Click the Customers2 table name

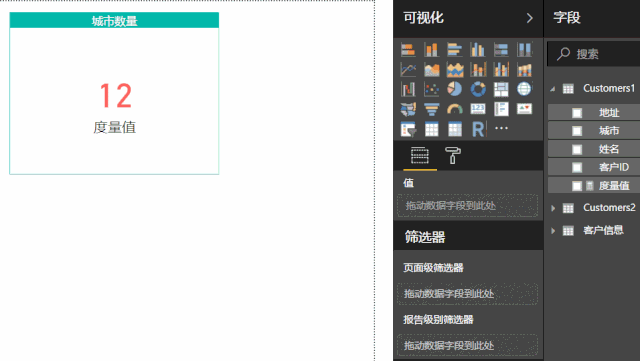click(x=609, y=207)
